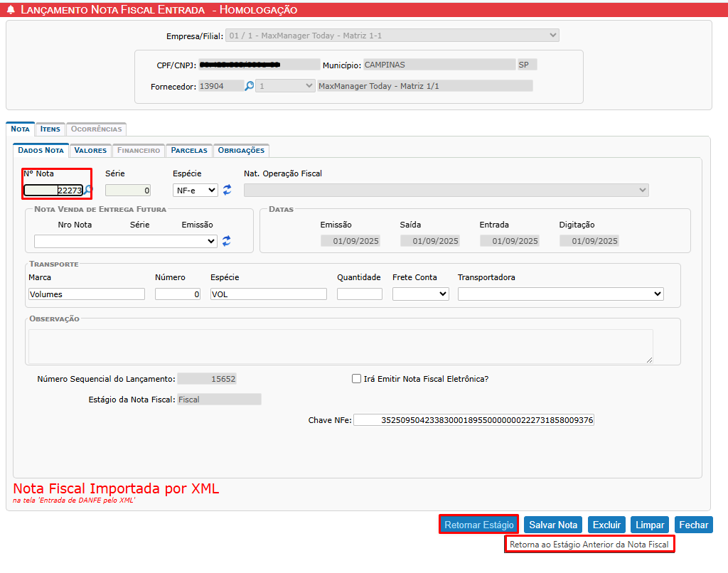Viewport: 728px width, 573px height.
Task: Open the Espécie NF-e dropdown
Action: click(x=196, y=191)
